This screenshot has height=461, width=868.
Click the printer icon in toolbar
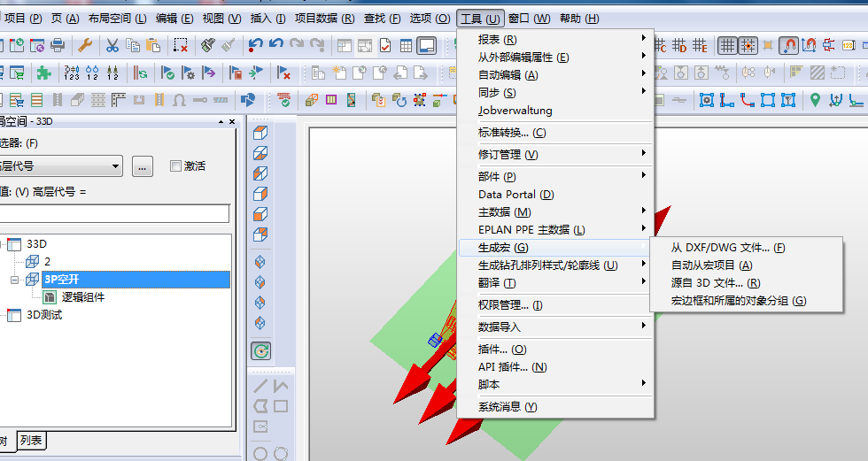pyautogui.click(x=58, y=46)
